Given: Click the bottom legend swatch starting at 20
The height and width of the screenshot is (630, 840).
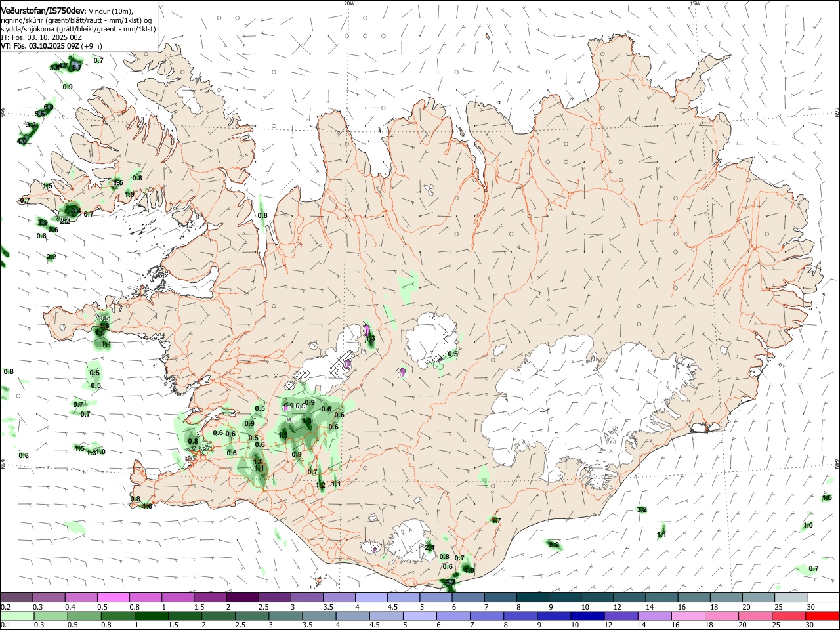Looking at the screenshot, I should (x=755, y=616).
